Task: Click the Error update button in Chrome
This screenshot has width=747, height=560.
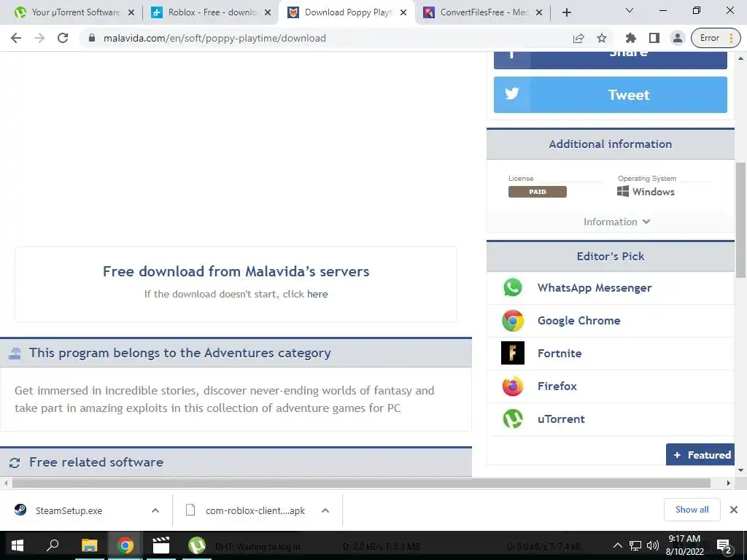Action: point(716,38)
